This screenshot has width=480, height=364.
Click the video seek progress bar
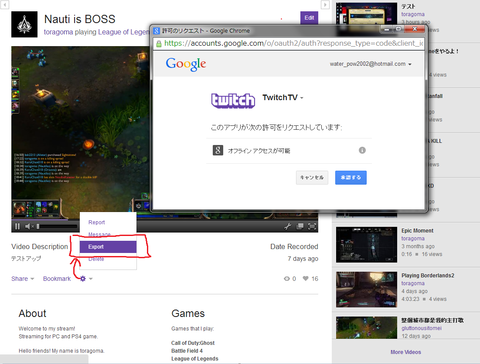coord(165,220)
